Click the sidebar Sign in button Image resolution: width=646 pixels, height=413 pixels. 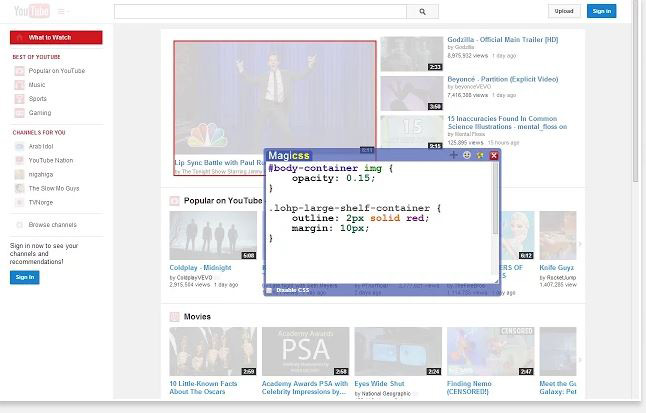click(25, 277)
